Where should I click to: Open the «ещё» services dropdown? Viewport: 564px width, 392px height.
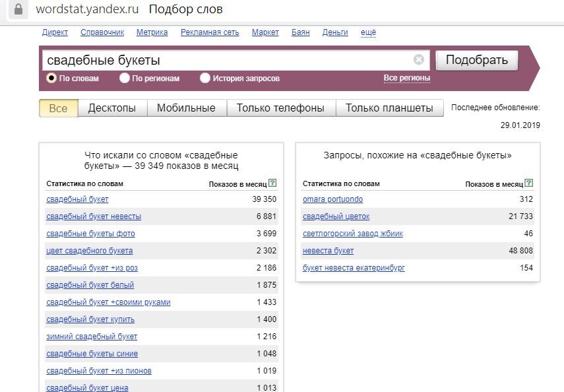(367, 32)
